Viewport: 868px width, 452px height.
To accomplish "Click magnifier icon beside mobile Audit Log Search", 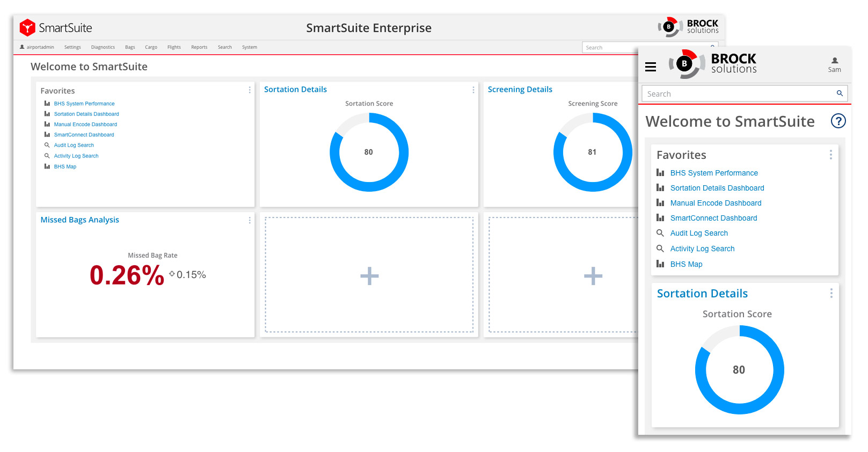I will click(660, 233).
